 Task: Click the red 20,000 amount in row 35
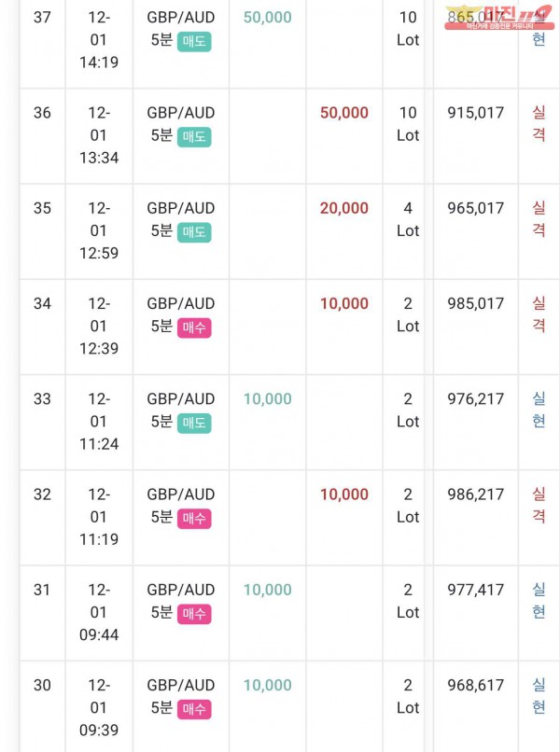344,208
